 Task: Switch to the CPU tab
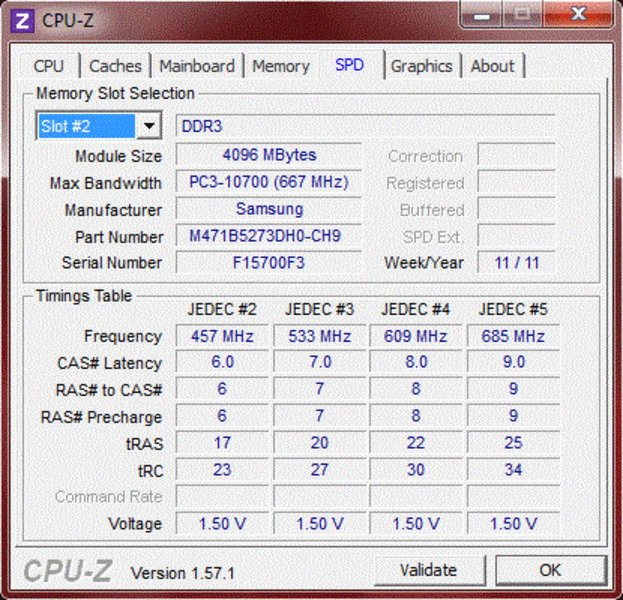pyautogui.click(x=48, y=66)
